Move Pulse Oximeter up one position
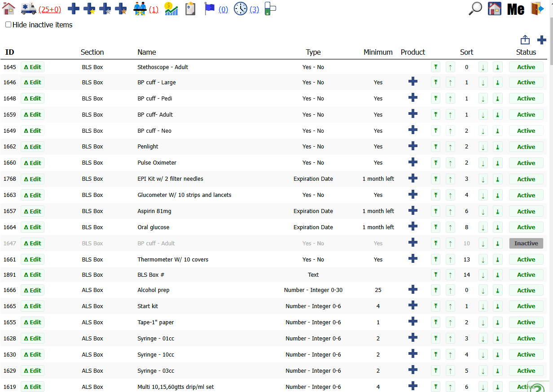Image resolution: width=553 pixels, height=392 pixels. (450, 163)
